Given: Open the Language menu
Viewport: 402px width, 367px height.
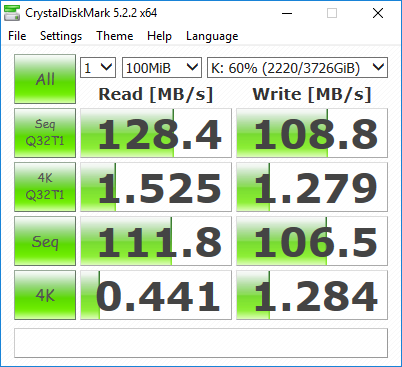Looking at the screenshot, I should coord(212,36).
